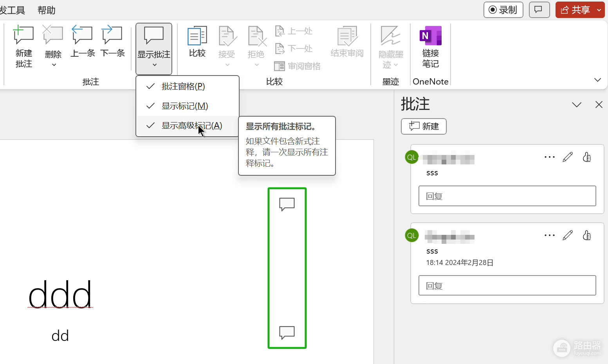Click the 回复 reply field of first comment

(507, 196)
